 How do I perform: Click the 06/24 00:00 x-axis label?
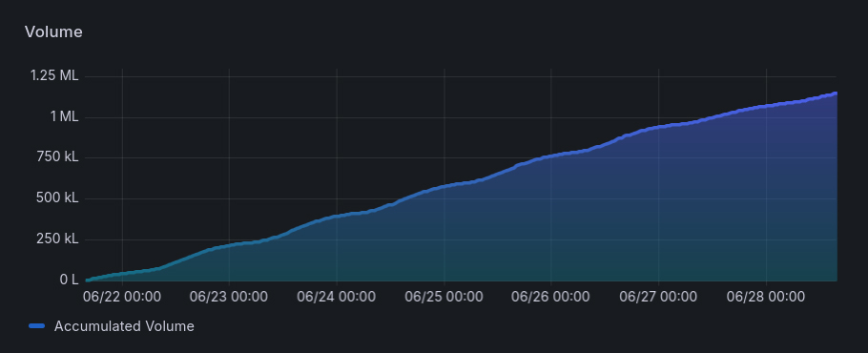336,297
